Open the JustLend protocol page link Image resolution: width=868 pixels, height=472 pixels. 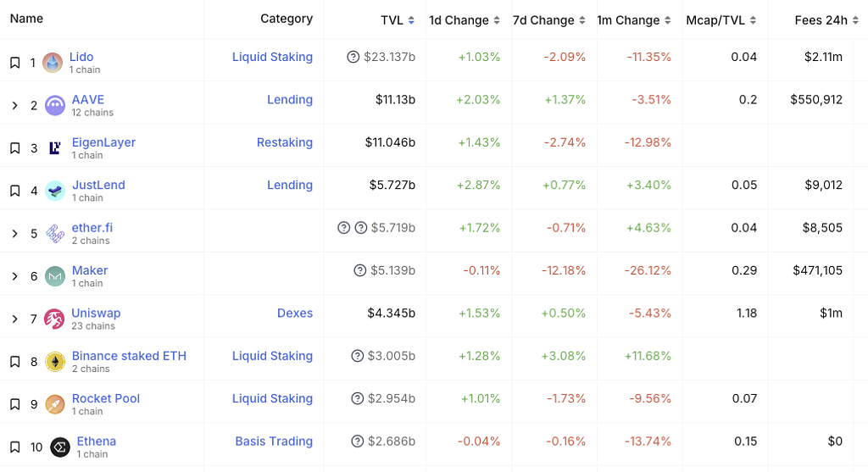[98, 185]
